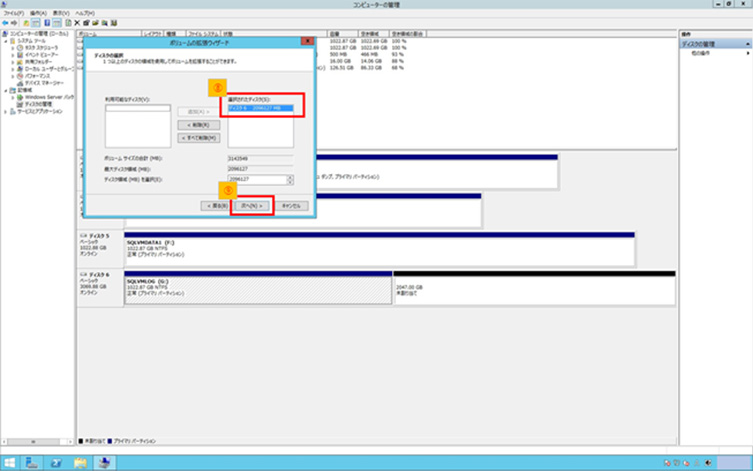
Task: Click the blue Help icon in the toolbar
Action: [x=47, y=23]
